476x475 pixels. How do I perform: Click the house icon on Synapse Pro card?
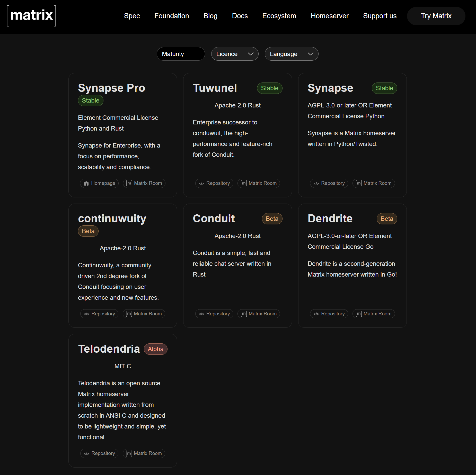pyautogui.click(x=86, y=183)
